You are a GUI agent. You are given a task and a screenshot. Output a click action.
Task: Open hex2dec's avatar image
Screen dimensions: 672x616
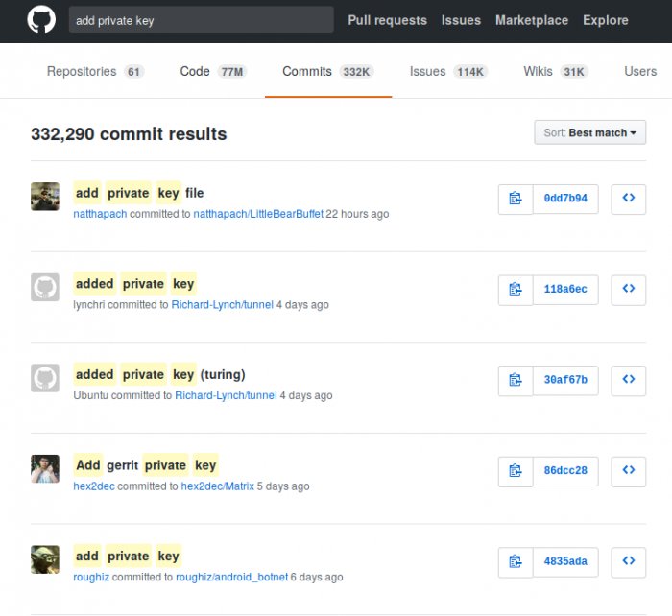45,469
